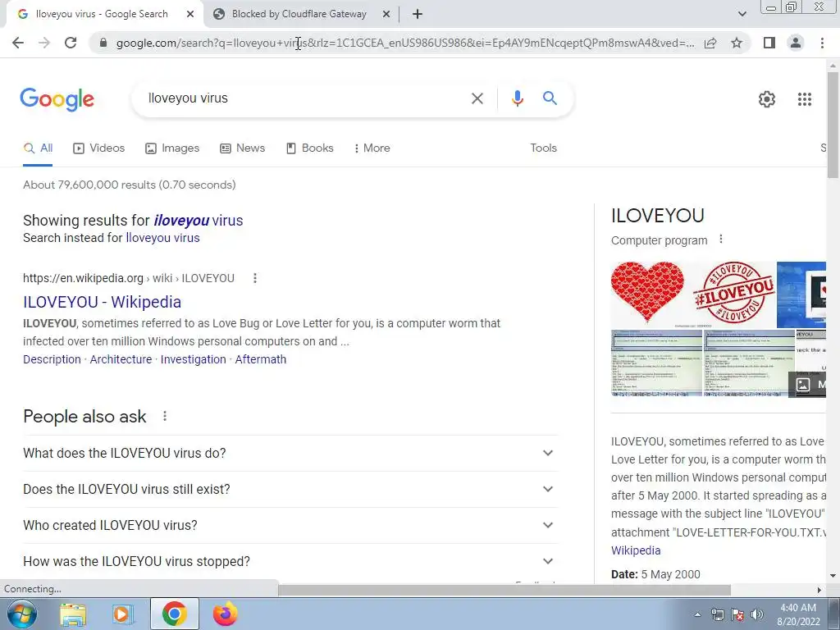
Task: Expand Who created ILOVEYOU virus
Action: 290,525
